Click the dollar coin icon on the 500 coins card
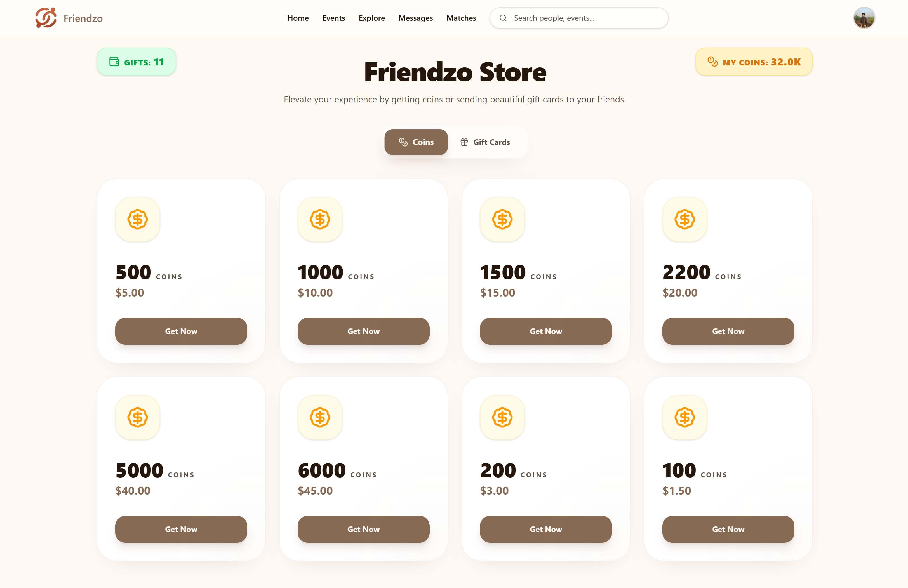 pos(138,219)
